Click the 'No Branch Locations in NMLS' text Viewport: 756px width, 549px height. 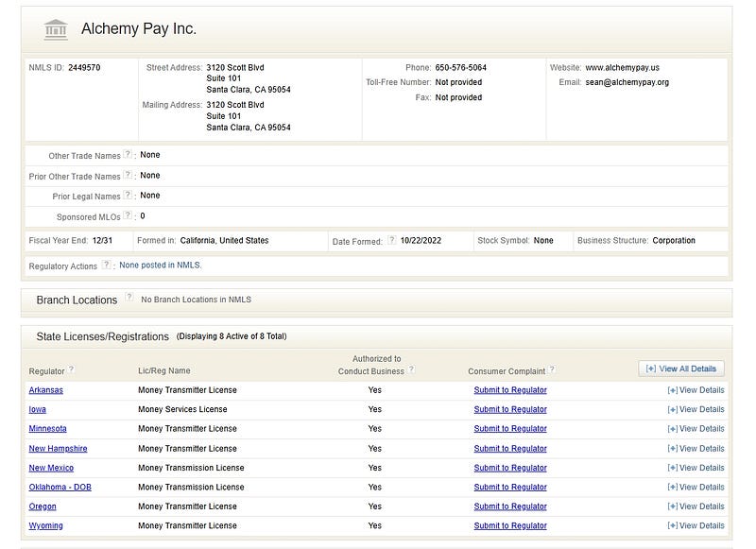197,300
